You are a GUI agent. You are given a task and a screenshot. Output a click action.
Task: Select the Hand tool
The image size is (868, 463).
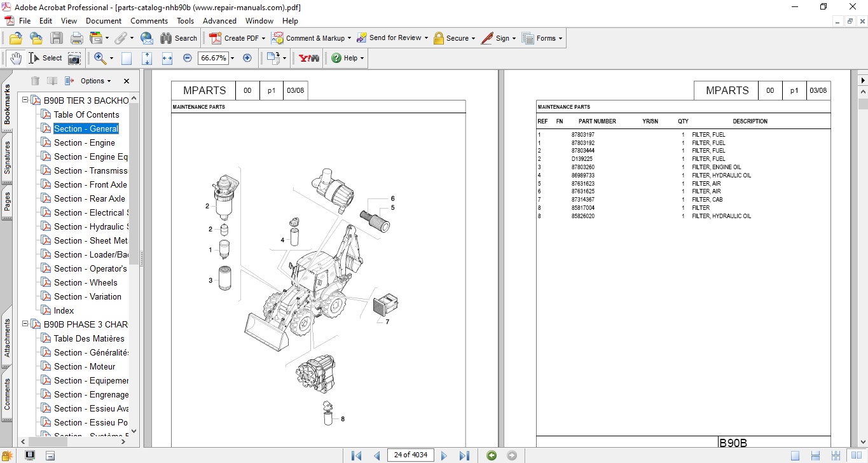pyautogui.click(x=15, y=58)
